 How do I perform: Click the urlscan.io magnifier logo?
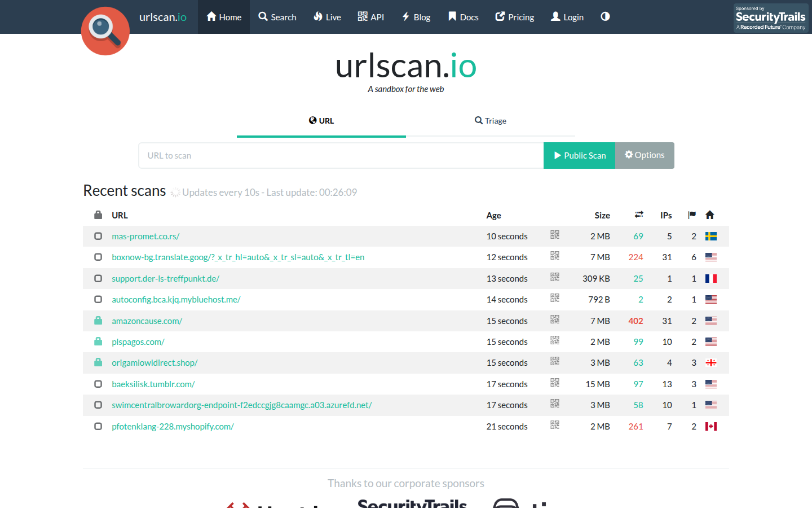pos(105,31)
